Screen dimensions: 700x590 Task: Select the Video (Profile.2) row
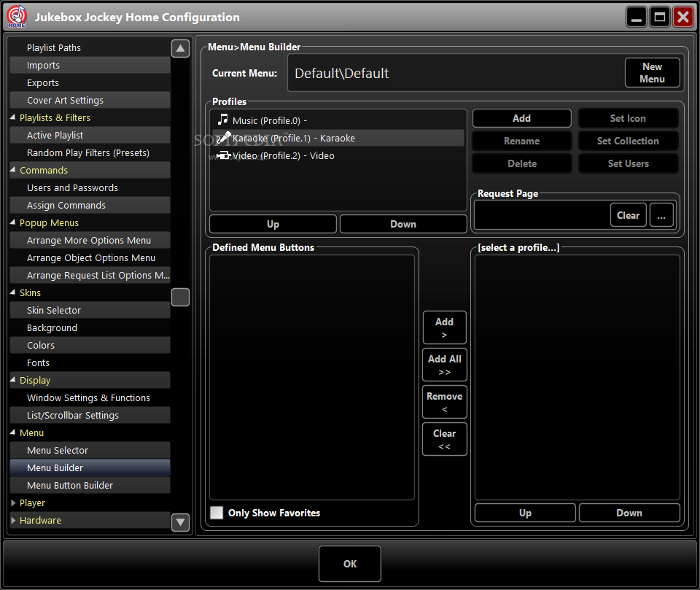click(x=338, y=155)
